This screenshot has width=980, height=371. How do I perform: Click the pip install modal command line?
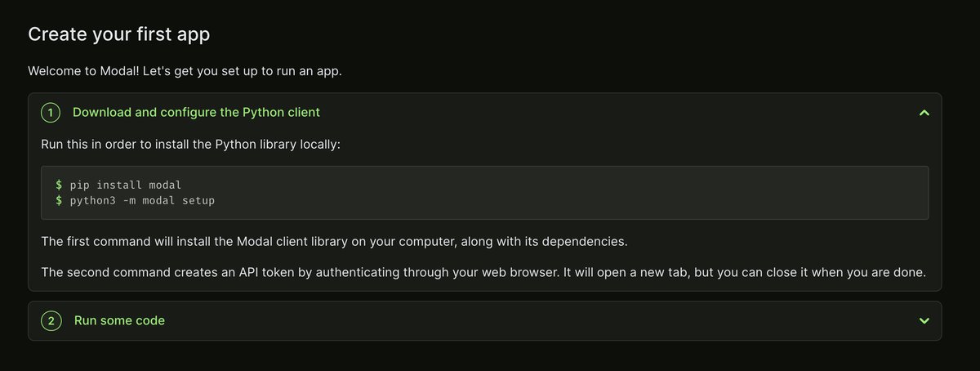tap(118, 185)
